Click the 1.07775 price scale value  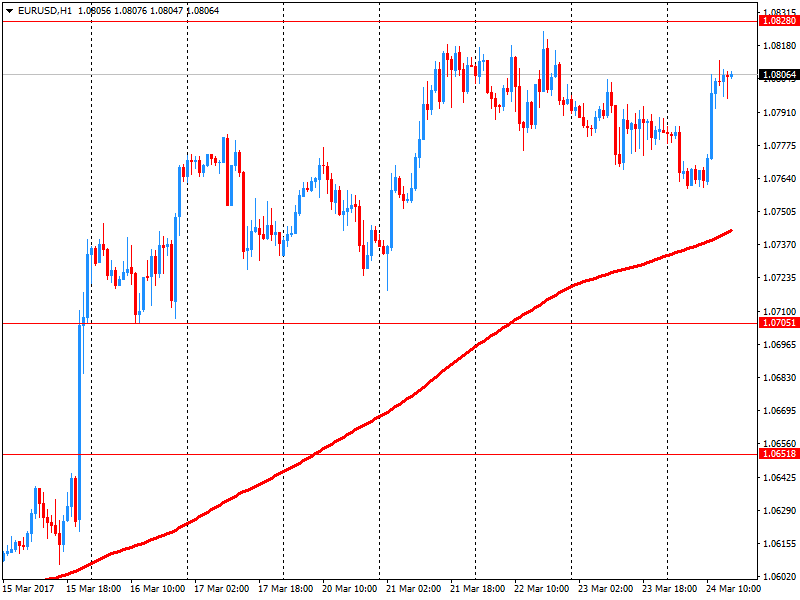(x=779, y=146)
